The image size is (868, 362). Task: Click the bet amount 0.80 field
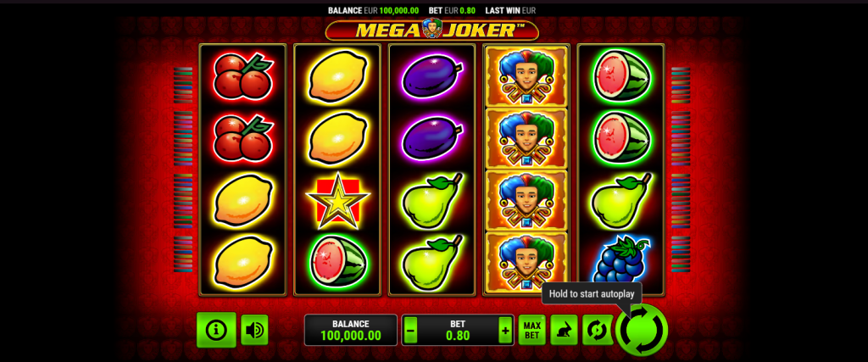[458, 330]
